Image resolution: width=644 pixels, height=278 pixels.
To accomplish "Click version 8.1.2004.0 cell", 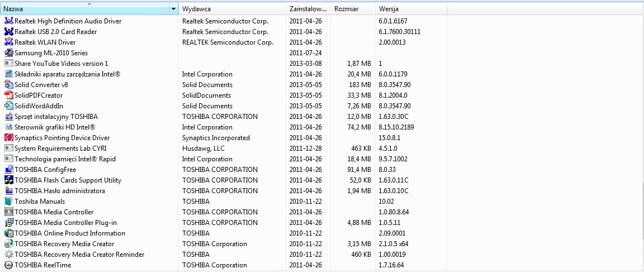I will (393, 95).
